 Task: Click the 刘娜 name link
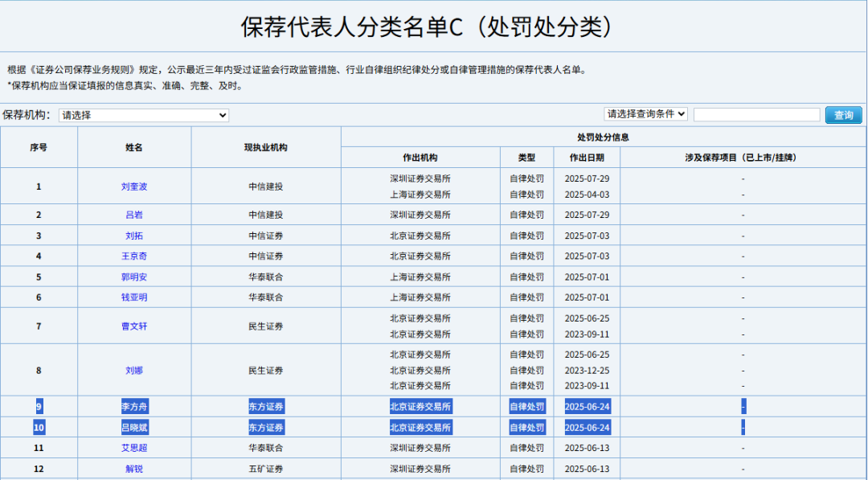pos(134,371)
